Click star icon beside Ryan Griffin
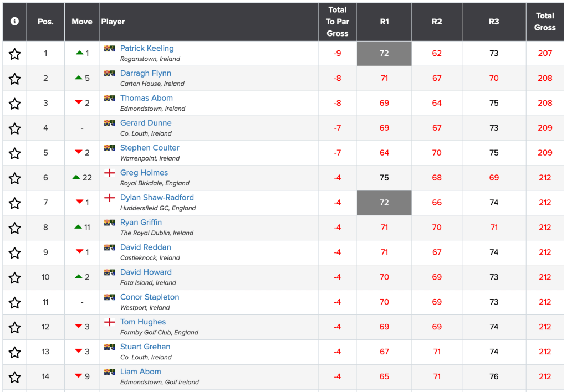This screenshot has height=392, width=567. coord(14,228)
